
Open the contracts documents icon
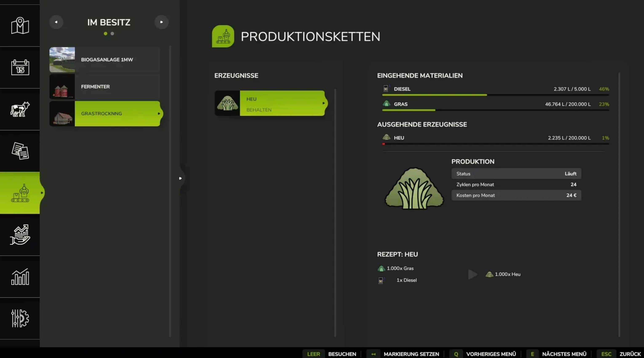(20, 151)
